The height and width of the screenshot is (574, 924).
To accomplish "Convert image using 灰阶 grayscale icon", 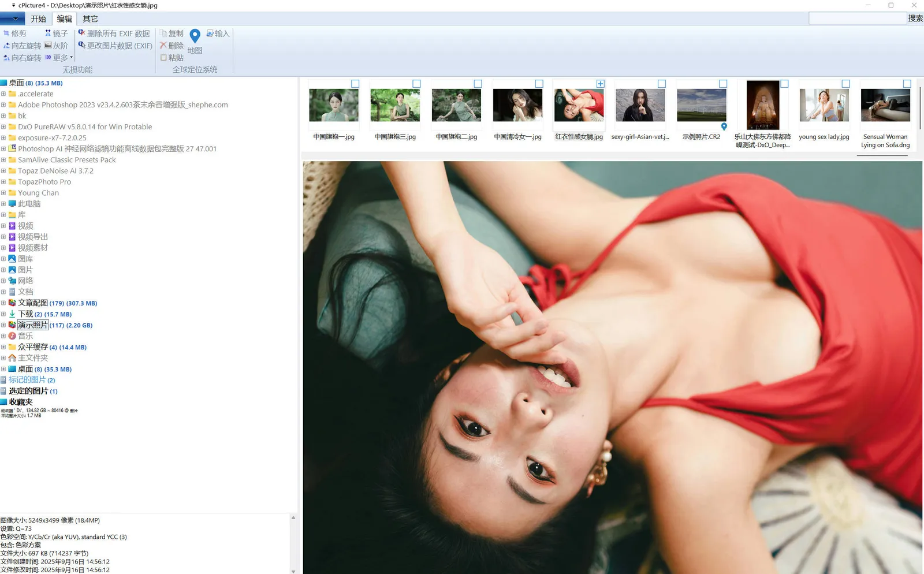I will (x=49, y=46).
